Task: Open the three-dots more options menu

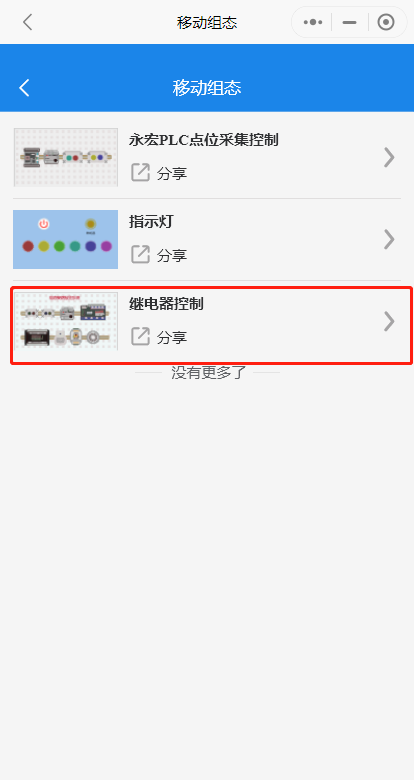Action: tap(312, 22)
